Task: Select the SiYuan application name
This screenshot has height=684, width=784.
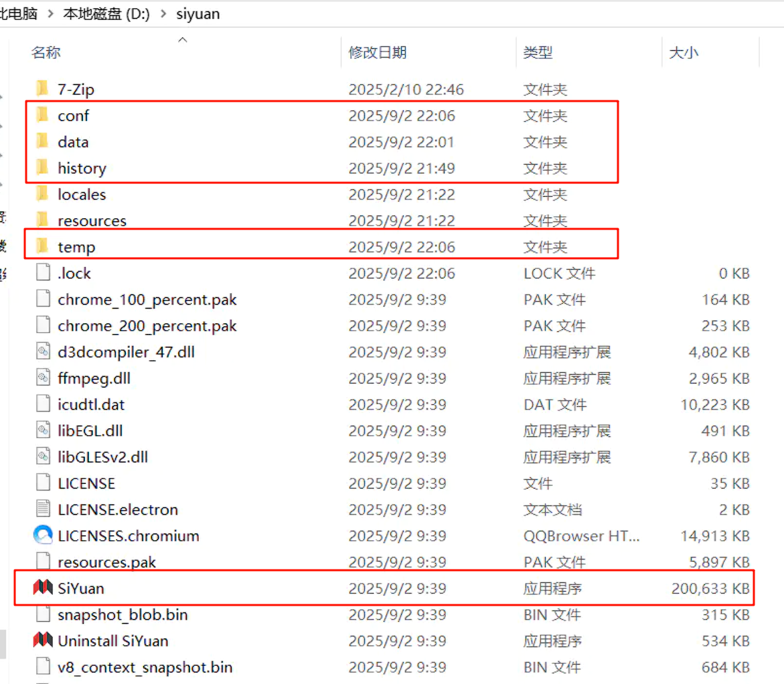Action: [81, 588]
